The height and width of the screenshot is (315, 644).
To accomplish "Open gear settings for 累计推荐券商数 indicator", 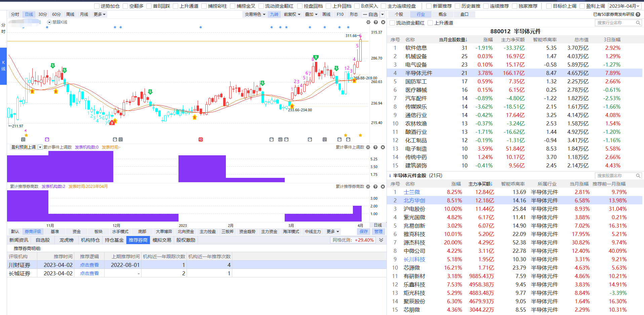I will [x=368, y=187].
